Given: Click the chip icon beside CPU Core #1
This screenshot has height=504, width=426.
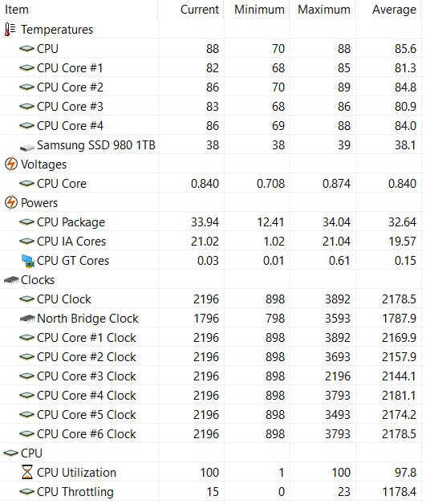Looking at the screenshot, I should 26,68.
